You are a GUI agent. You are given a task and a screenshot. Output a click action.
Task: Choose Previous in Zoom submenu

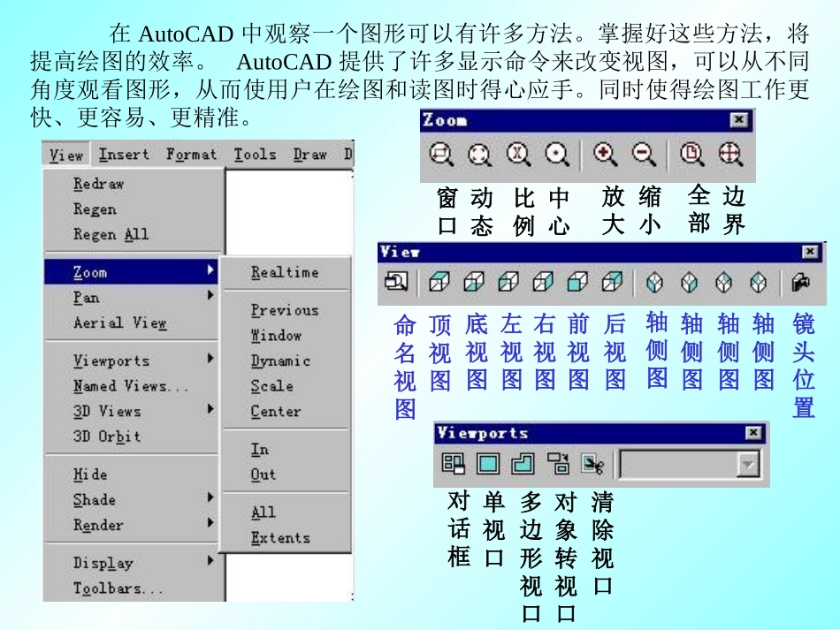point(286,310)
